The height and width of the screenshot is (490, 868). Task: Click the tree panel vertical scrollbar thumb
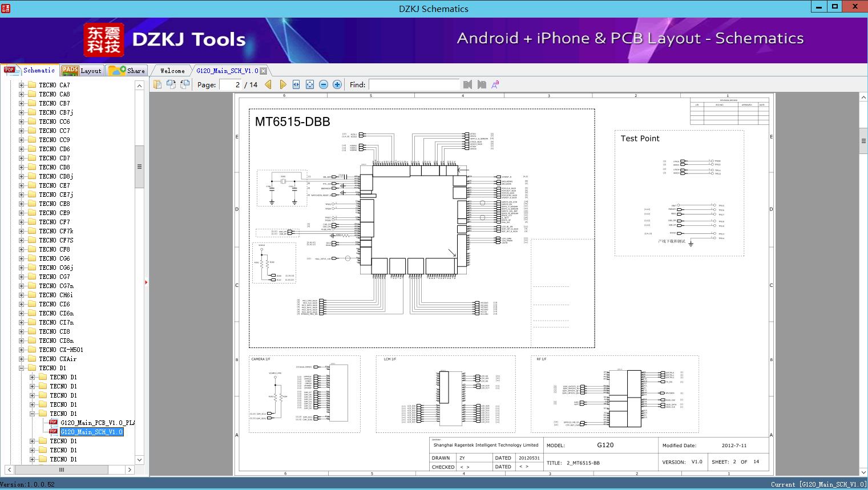point(139,167)
